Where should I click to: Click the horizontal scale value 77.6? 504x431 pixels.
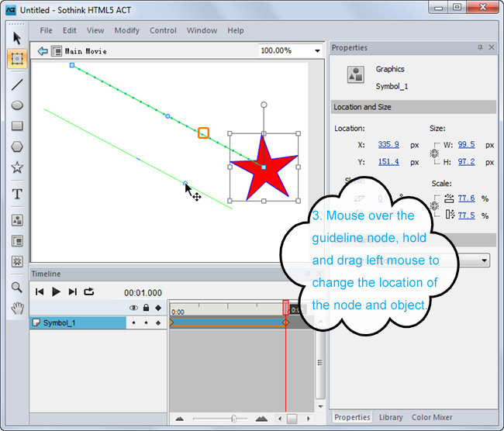(x=466, y=198)
